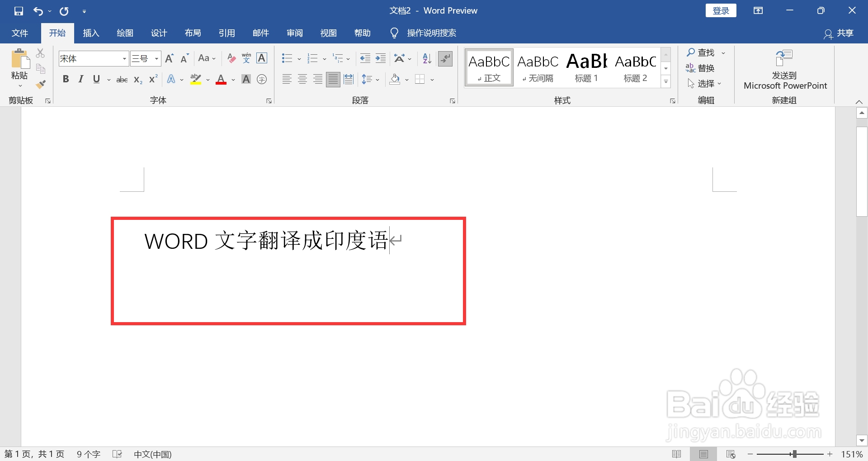Switch to the 设计 tab
Viewport: 868px width, 461px height.
point(159,33)
